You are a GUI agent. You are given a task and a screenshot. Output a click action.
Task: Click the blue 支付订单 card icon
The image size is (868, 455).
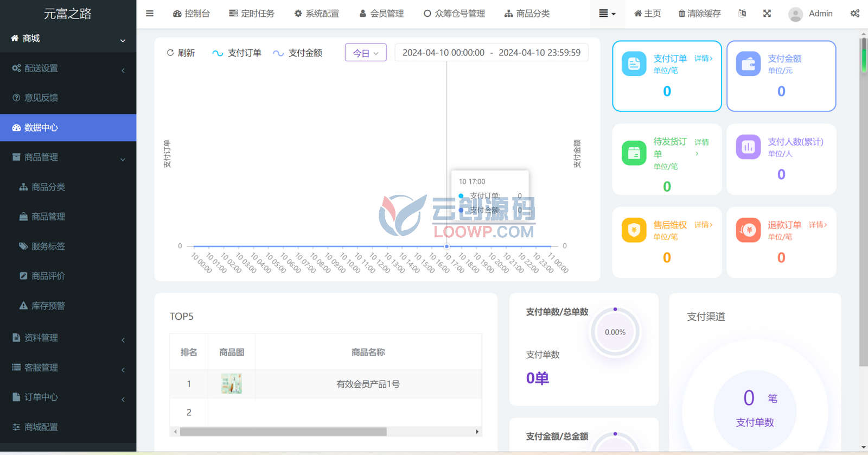[634, 64]
